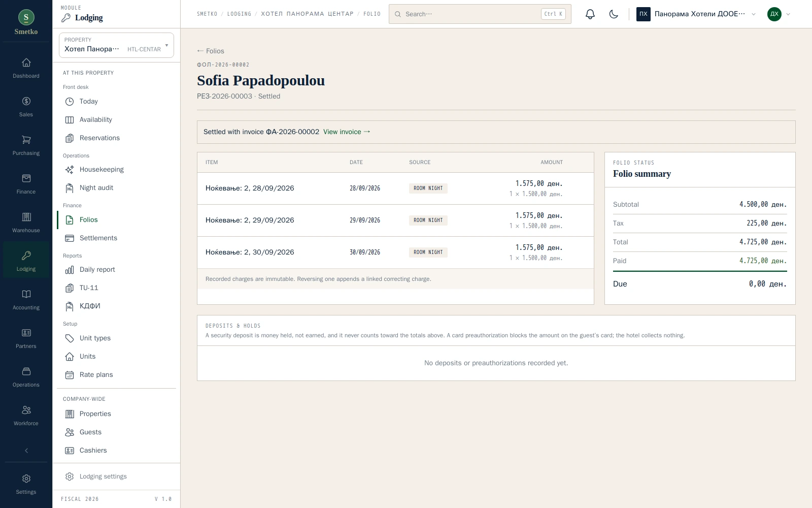Open Units setup page
This screenshot has height=508, width=812.
[116, 357]
